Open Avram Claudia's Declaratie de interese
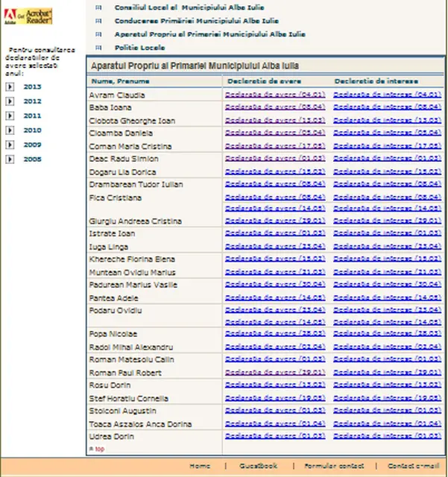 (387, 95)
